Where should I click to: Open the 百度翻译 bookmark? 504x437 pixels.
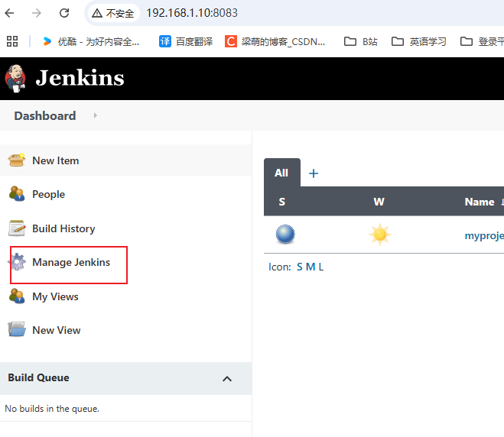coord(186,41)
